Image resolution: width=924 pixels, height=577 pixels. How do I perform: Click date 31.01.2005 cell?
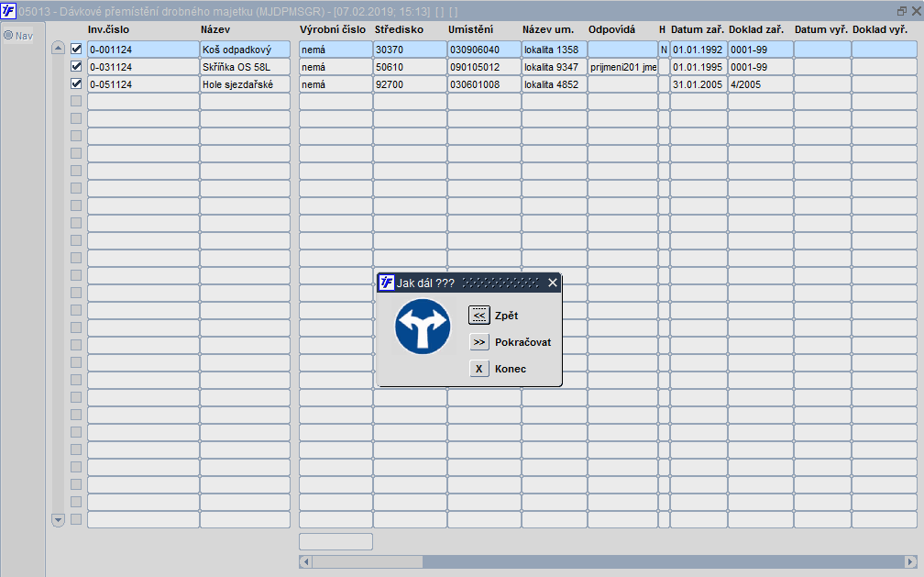pos(698,84)
